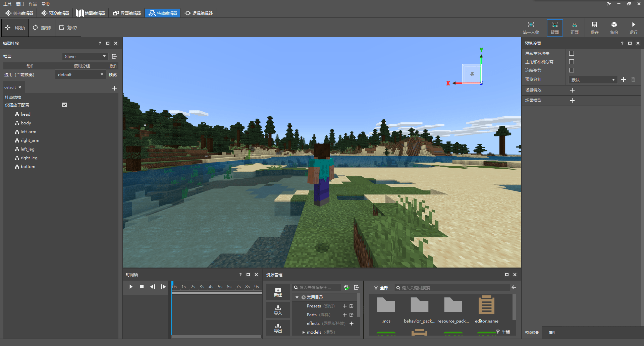644x346 pixels.
Task: Close the default tab in model panel
Action: point(20,87)
